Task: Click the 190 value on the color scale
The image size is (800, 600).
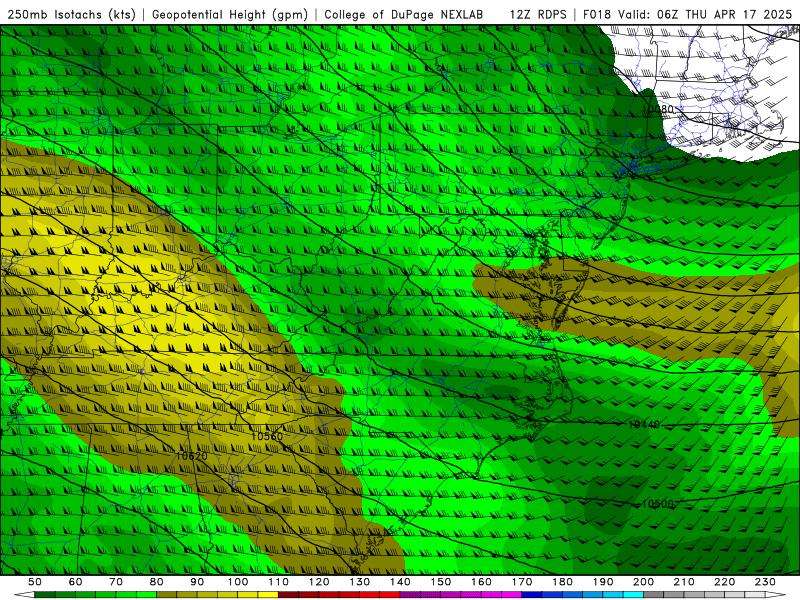Action: click(x=603, y=582)
